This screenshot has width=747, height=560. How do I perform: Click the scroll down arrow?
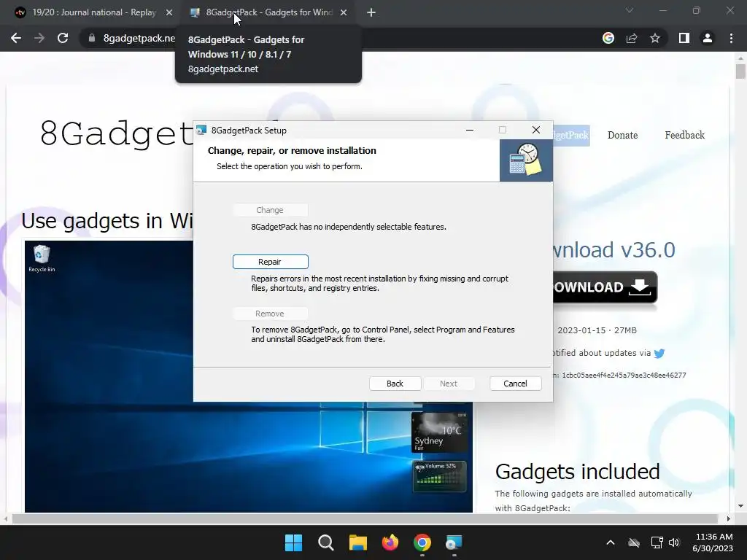pyautogui.click(x=740, y=506)
